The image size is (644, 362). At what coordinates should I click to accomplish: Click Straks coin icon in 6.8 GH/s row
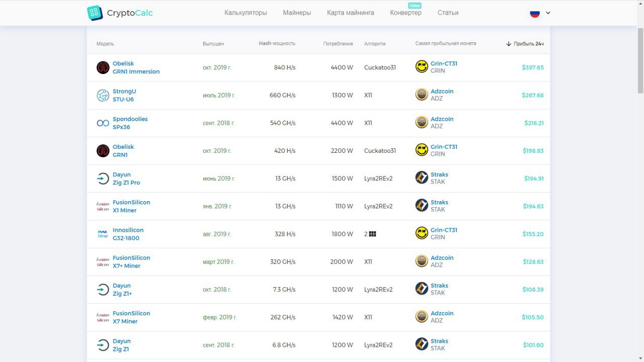click(422, 344)
